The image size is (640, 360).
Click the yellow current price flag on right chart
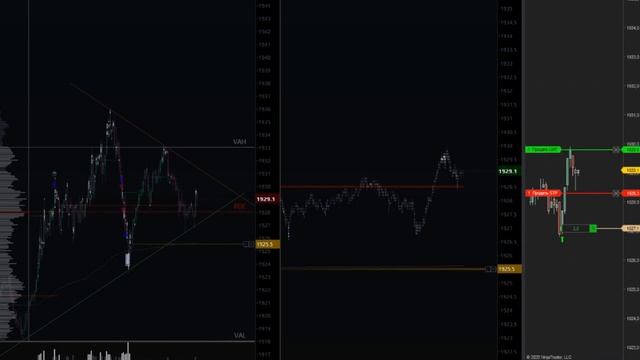(x=631, y=170)
